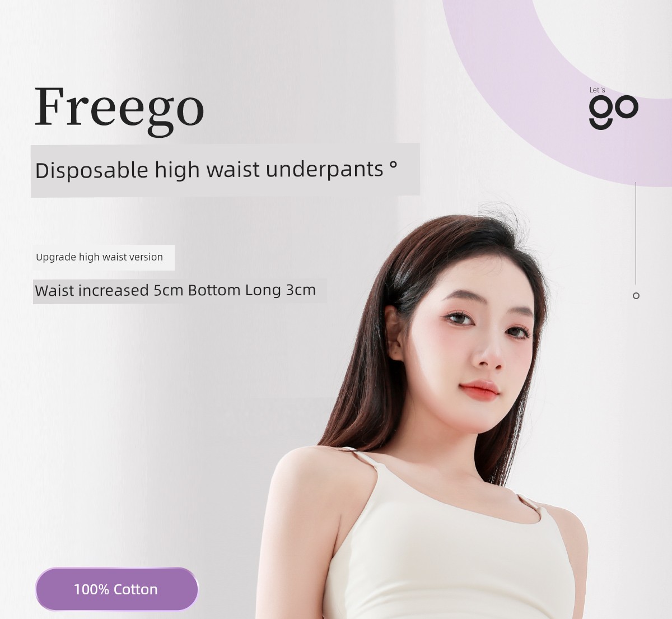Click the small circle after "underpants"
This screenshot has height=619, width=672.
393,165
